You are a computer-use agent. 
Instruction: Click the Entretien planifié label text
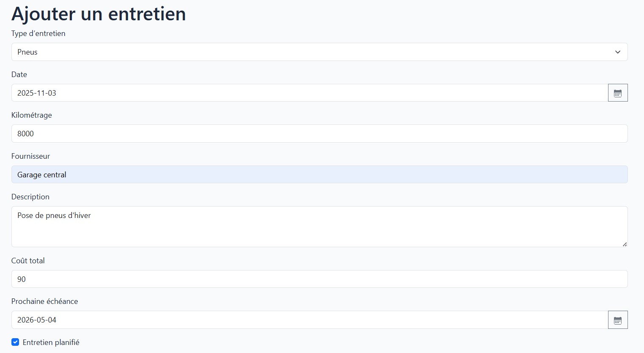pos(50,342)
